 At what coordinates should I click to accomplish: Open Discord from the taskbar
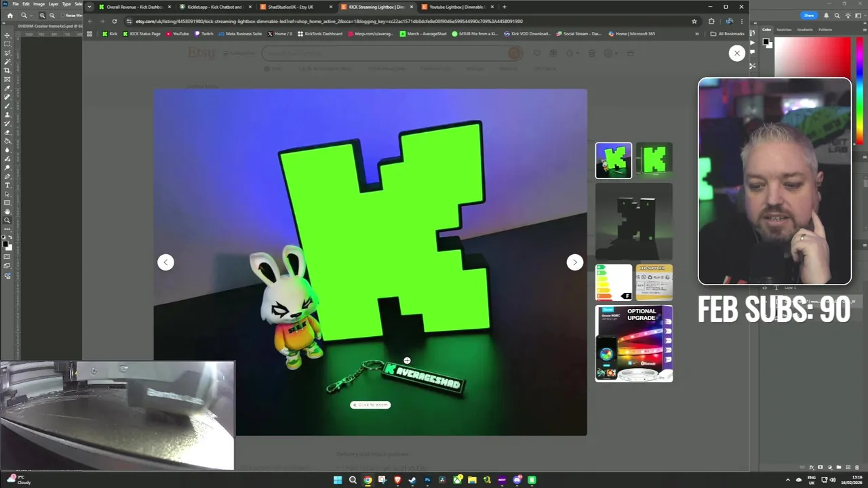pyautogui.click(x=517, y=480)
